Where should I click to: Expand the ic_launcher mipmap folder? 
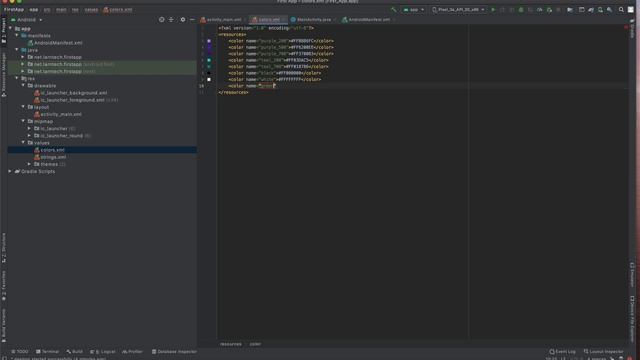29,129
